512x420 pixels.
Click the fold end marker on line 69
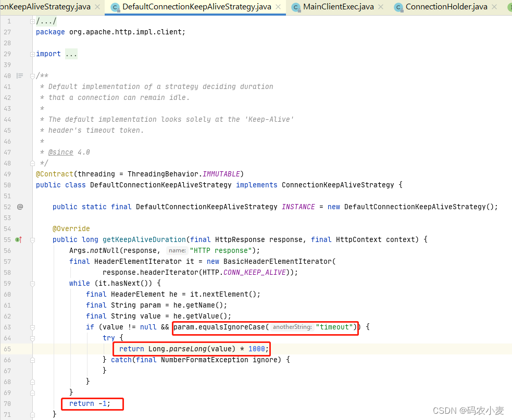(32, 392)
